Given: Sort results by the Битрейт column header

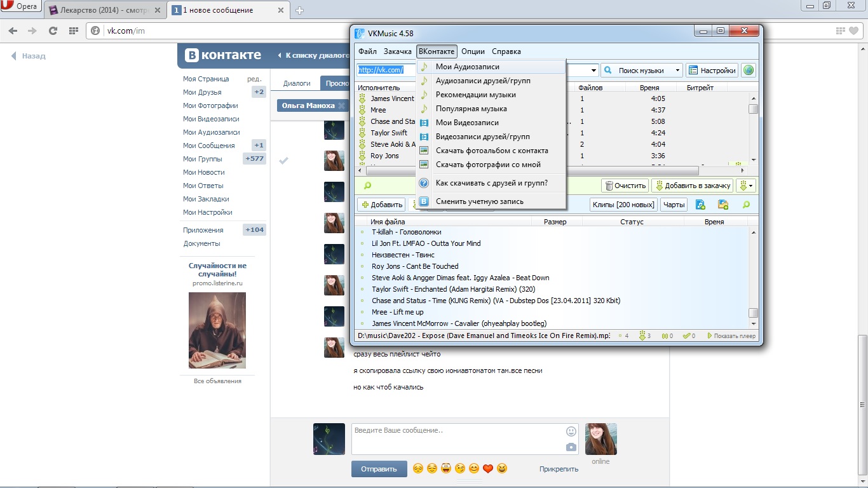Looking at the screenshot, I should point(700,88).
